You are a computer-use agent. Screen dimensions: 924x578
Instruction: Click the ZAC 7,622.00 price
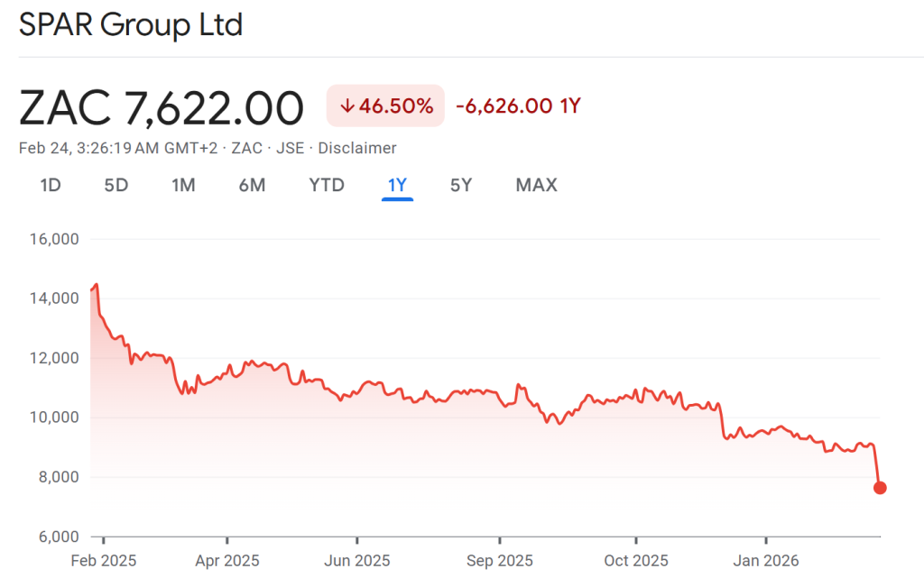point(162,109)
